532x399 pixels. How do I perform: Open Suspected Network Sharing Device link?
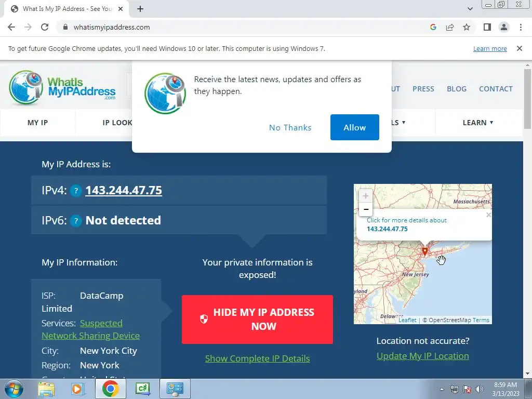pos(90,329)
